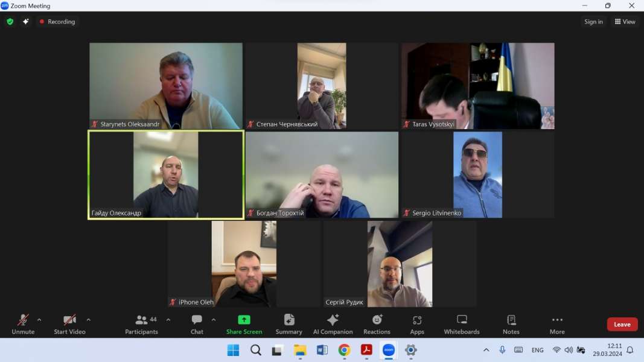Expand video options arrow beside Start Video
The width and height of the screenshot is (644, 362).
click(88, 320)
